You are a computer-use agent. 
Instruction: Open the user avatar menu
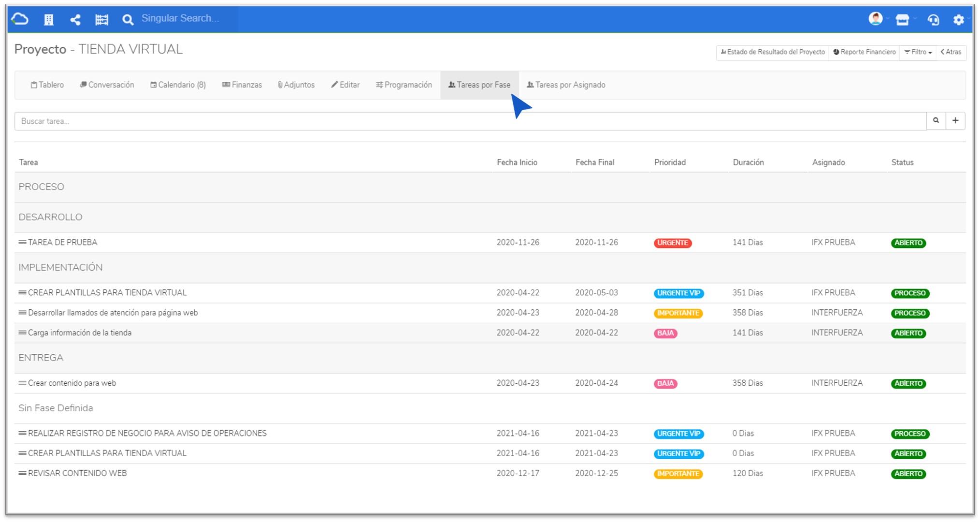click(875, 19)
